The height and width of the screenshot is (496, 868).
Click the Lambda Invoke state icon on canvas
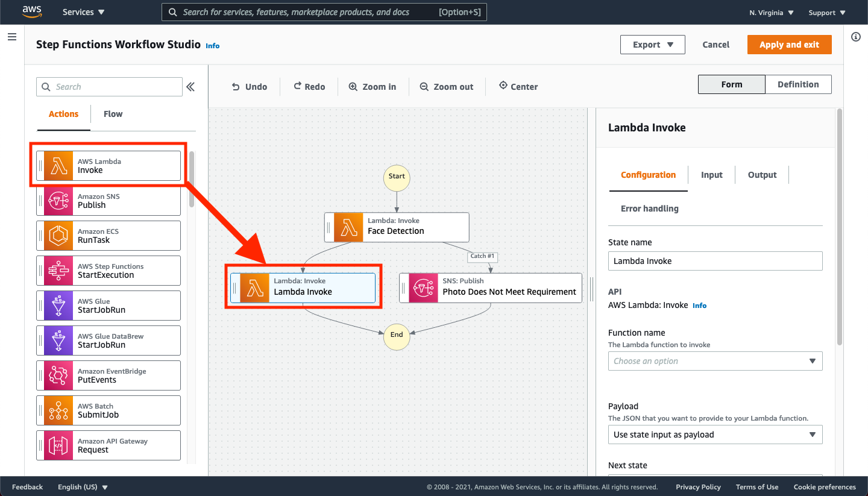point(254,288)
